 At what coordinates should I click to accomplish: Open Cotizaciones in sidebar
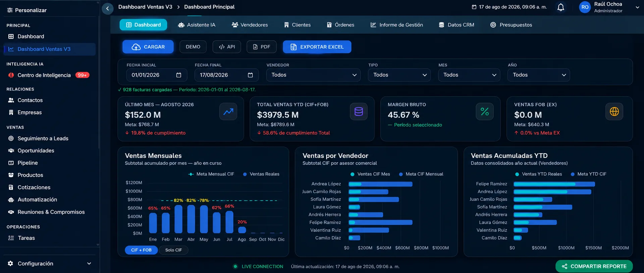tap(49, 187)
